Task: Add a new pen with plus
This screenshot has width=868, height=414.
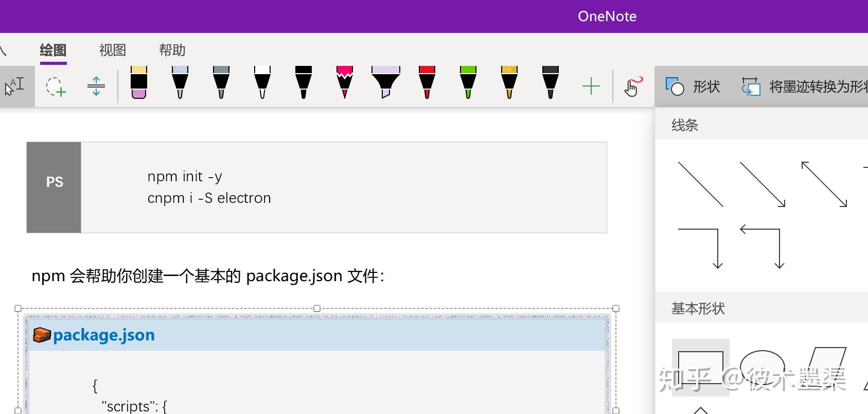Action: [x=591, y=86]
